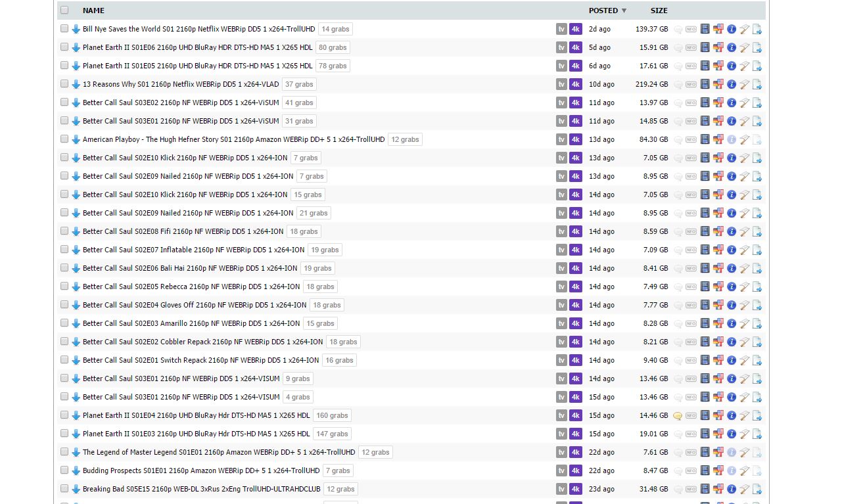Select checkbox for Legend of Master Legend
Screen dimensions: 863x504
click(64, 452)
